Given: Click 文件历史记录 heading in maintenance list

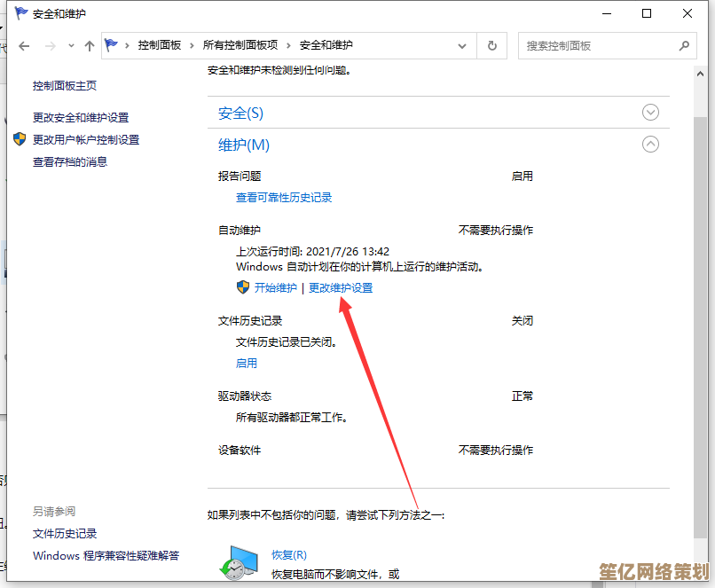Looking at the screenshot, I should click(x=250, y=321).
